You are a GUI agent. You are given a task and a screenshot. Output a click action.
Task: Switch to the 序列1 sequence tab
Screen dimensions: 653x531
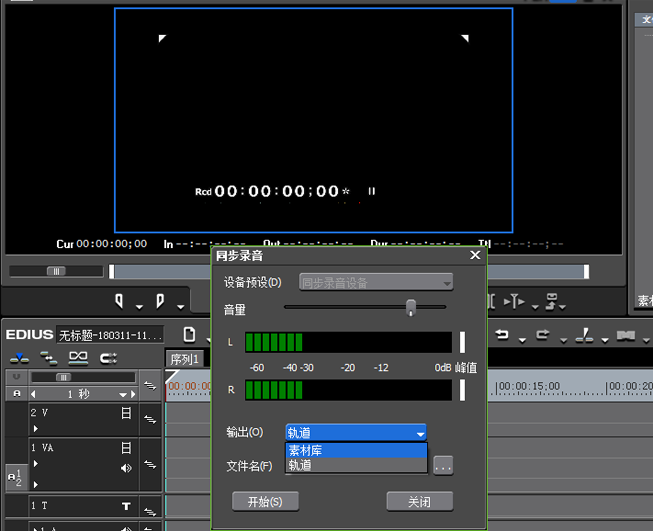pyautogui.click(x=184, y=359)
